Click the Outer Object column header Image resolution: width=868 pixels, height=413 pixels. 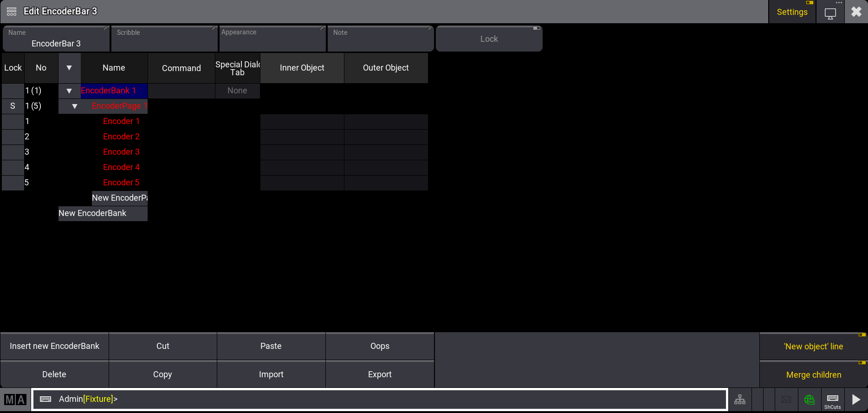point(386,68)
